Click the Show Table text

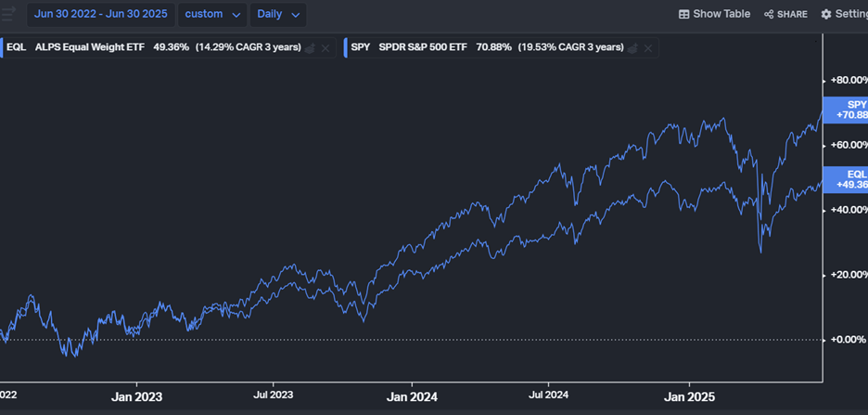[721, 15]
